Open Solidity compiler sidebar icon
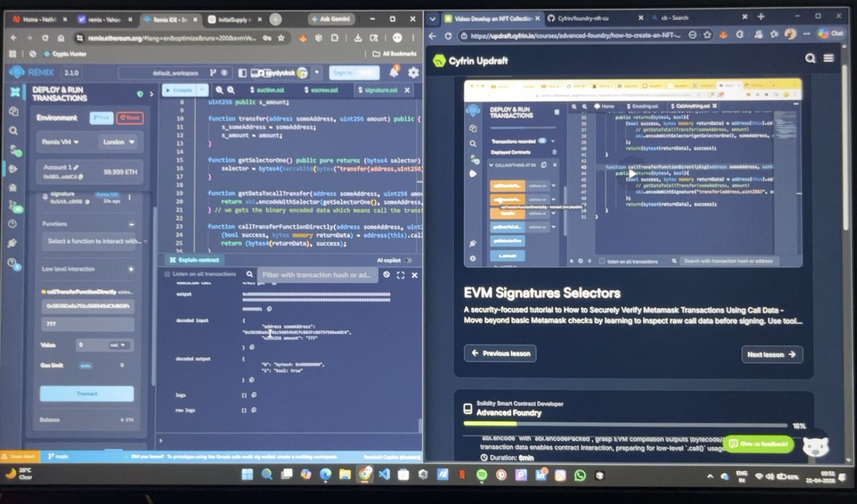 (14, 150)
